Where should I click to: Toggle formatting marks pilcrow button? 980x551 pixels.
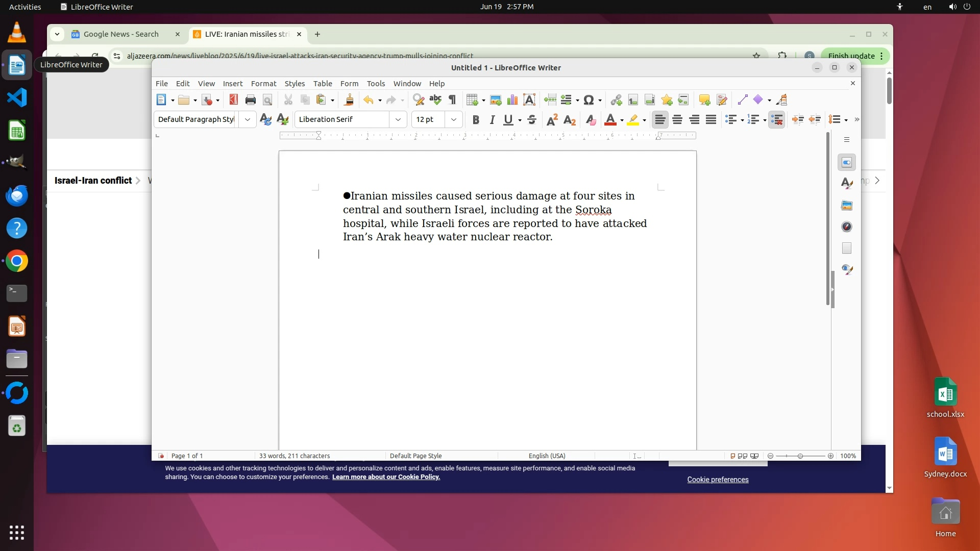[x=452, y=100]
